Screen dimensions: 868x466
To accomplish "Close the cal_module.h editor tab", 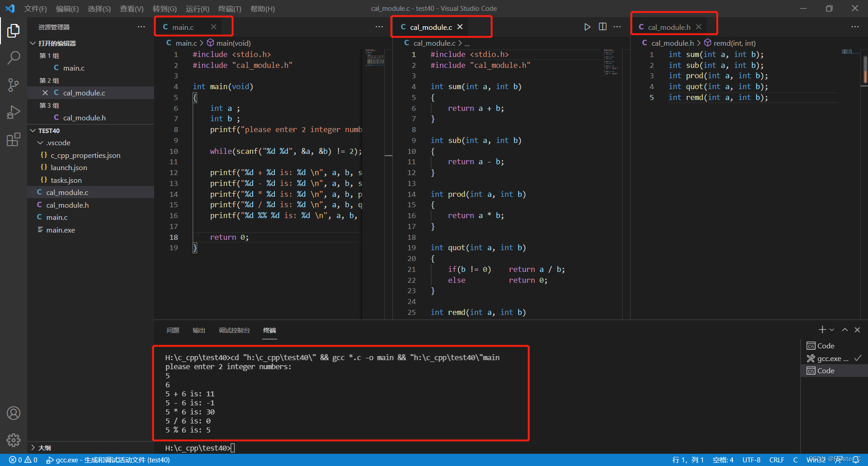I will point(698,27).
